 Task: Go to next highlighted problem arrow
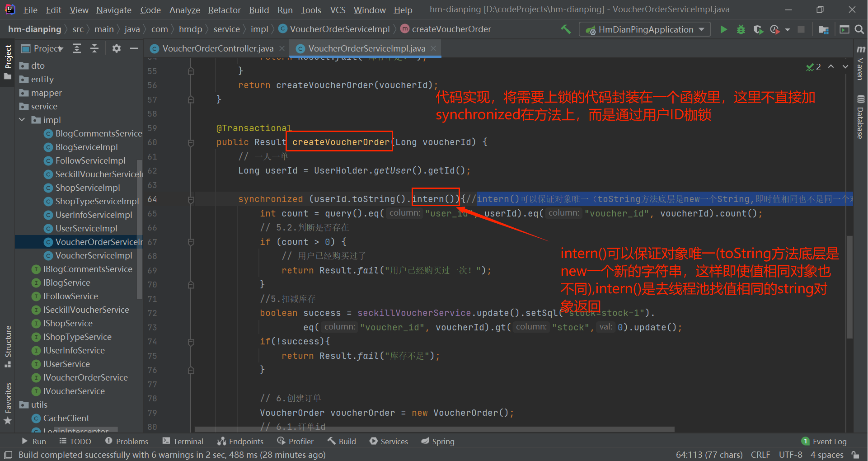pyautogui.click(x=845, y=66)
